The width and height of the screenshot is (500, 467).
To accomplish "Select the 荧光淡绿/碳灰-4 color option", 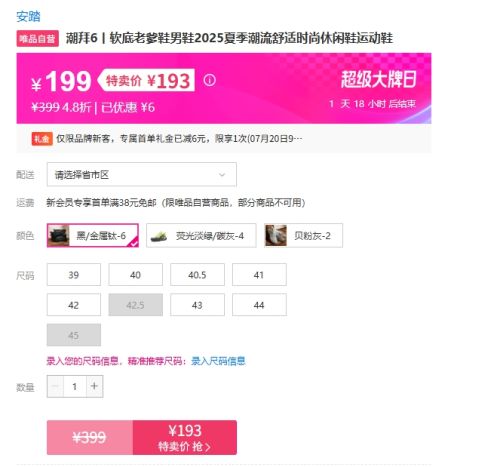I will pos(201,235).
